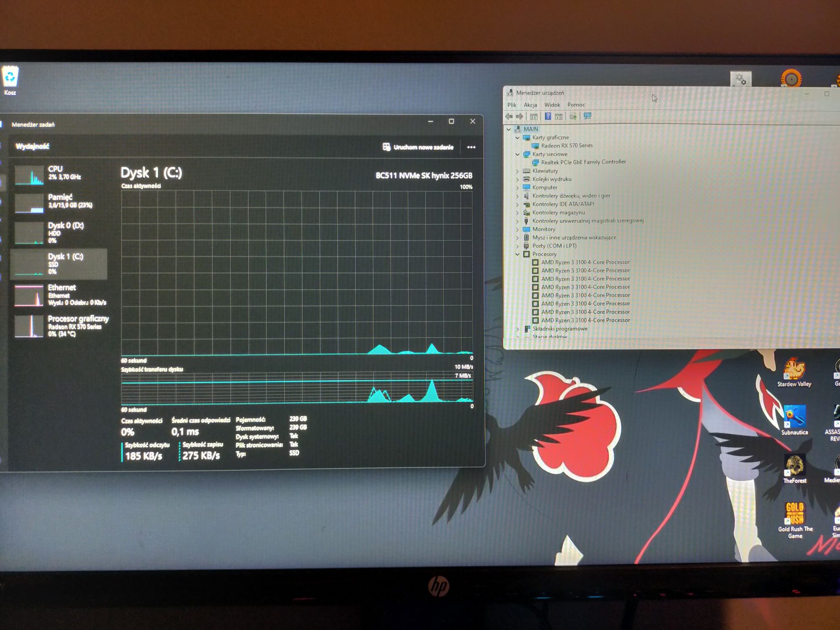Maximize the Menedżer zadań window
The height and width of the screenshot is (630, 840).
pos(451,121)
